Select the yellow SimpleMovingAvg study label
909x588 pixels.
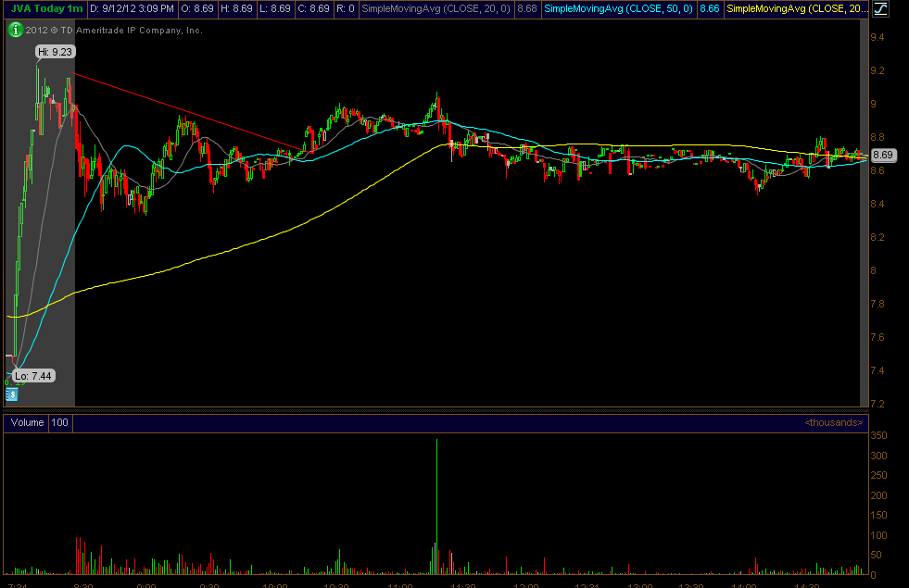click(797, 8)
